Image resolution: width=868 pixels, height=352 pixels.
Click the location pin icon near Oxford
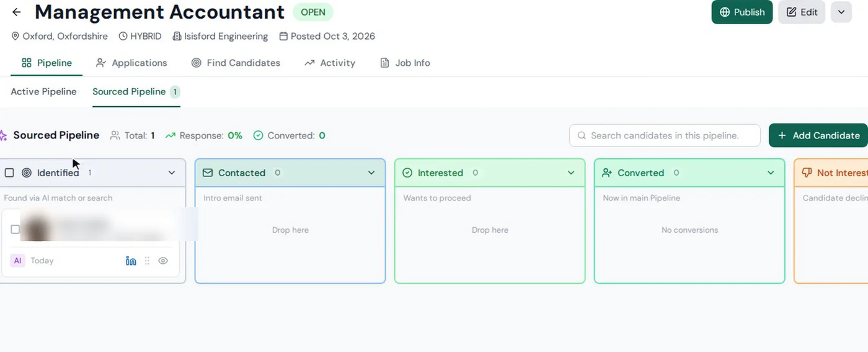(x=15, y=37)
